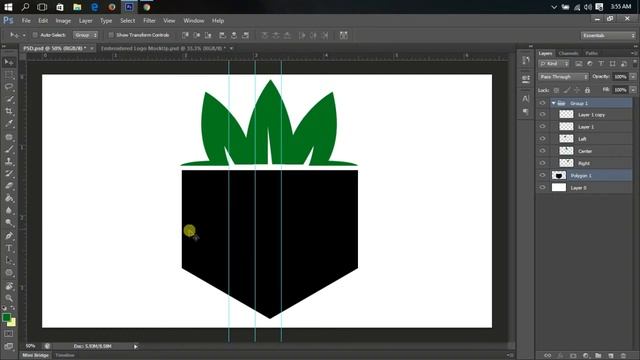Select the Horizontal Type tool

pos(9,248)
